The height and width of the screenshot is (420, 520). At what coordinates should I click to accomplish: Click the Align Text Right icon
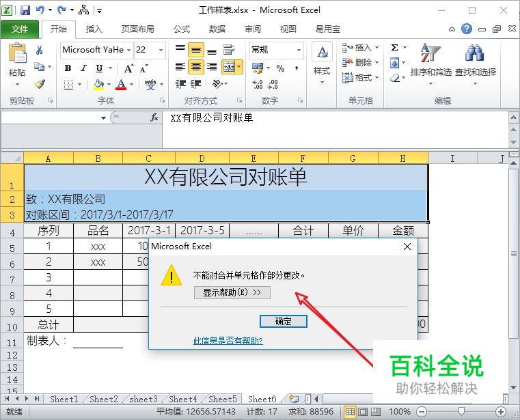point(212,67)
